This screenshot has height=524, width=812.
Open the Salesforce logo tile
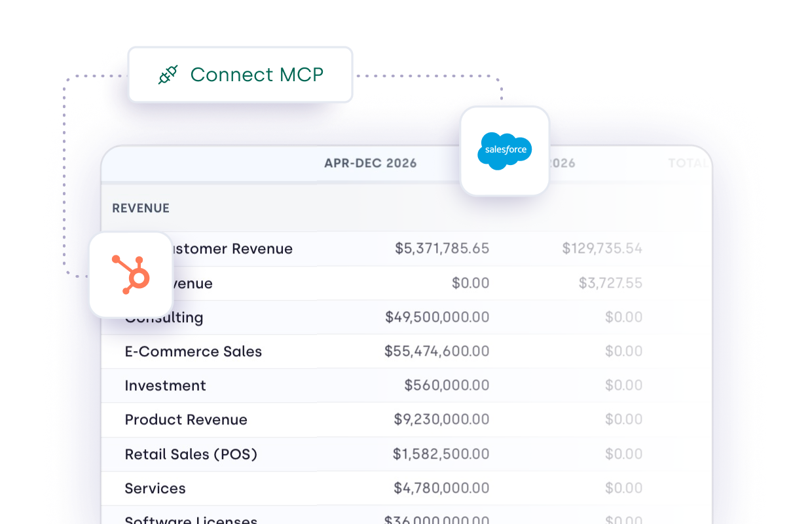click(x=504, y=151)
